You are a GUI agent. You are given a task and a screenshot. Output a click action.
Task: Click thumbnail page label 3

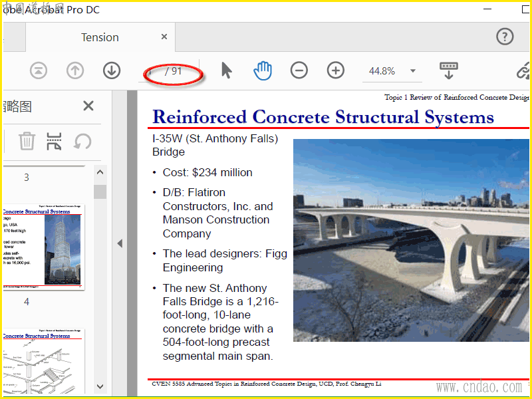tap(27, 178)
